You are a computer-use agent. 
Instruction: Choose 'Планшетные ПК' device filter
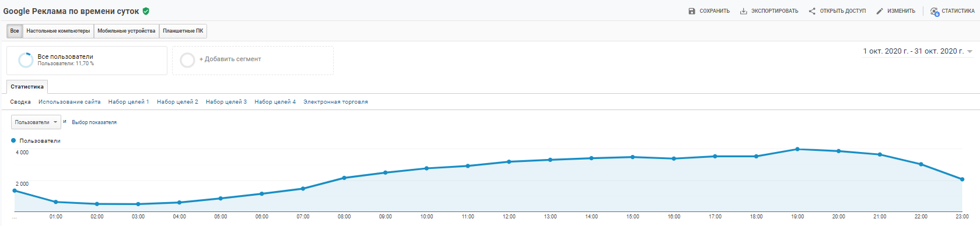click(x=183, y=31)
